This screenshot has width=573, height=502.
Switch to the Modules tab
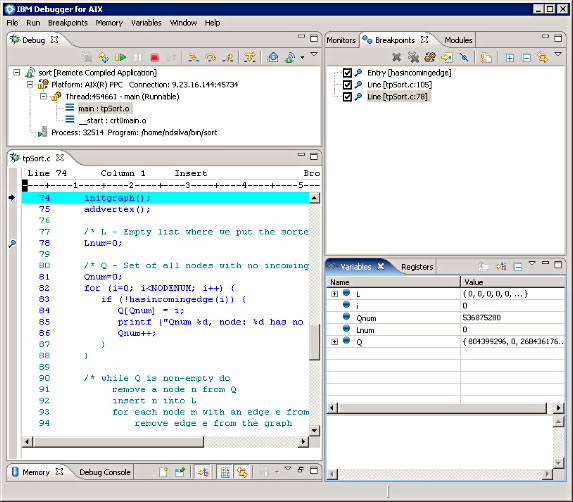point(458,40)
